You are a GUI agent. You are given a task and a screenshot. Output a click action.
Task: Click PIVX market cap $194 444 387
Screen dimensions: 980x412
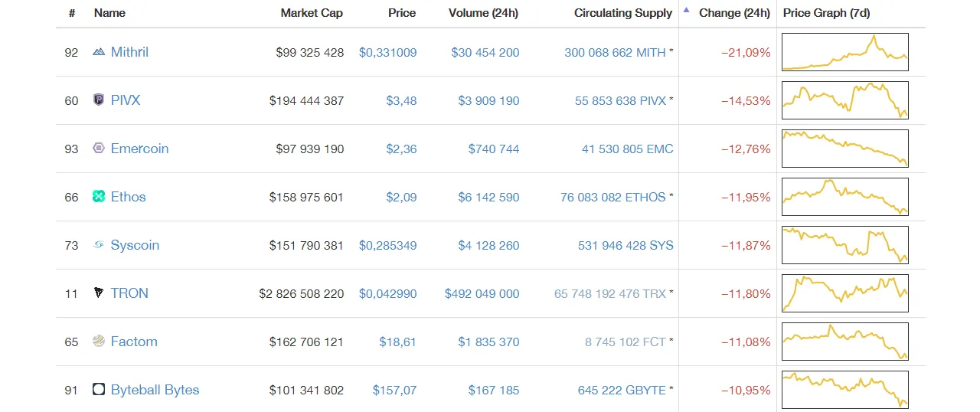pyautogui.click(x=306, y=101)
